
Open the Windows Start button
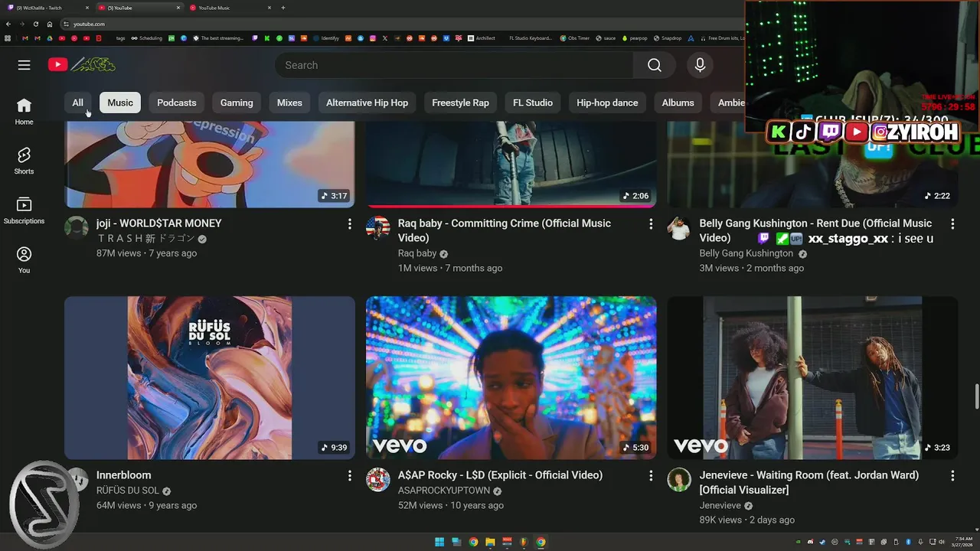click(x=439, y=542)
